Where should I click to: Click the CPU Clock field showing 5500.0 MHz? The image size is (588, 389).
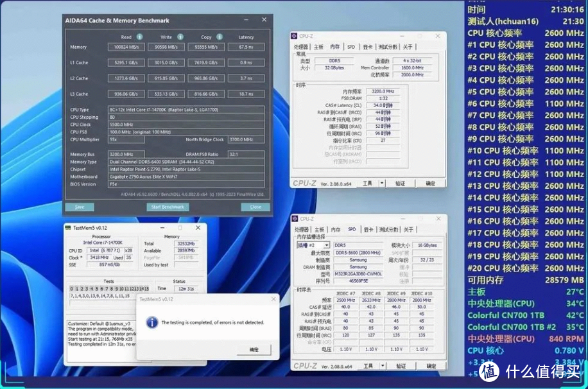click(186, 125)
